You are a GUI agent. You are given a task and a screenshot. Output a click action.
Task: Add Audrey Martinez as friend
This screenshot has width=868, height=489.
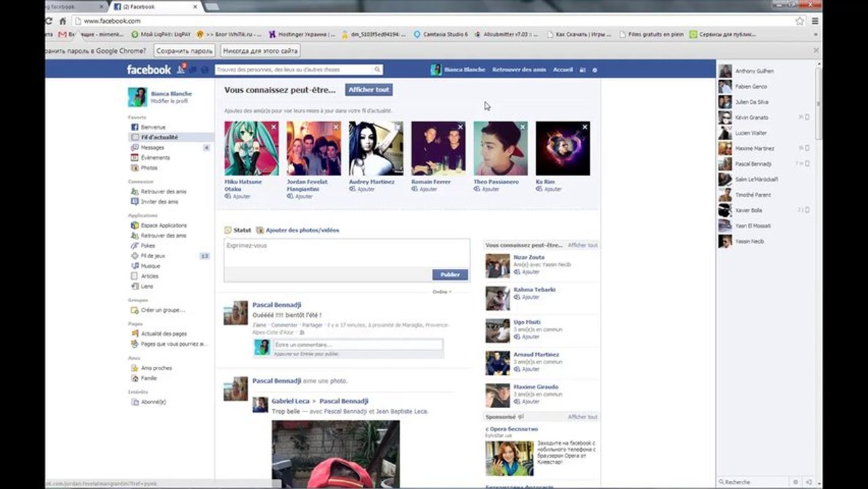pyautogui.click(x=362, y=189)
